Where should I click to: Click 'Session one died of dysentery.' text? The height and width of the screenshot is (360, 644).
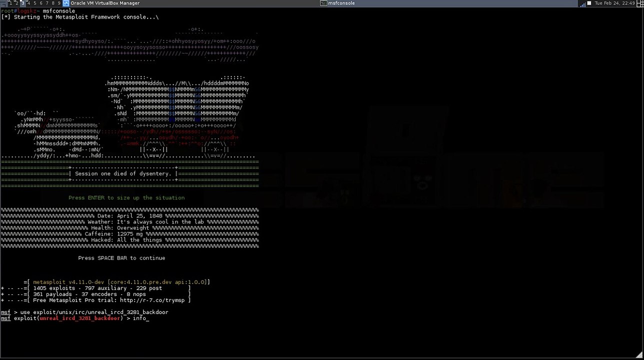tap(123, 173)
